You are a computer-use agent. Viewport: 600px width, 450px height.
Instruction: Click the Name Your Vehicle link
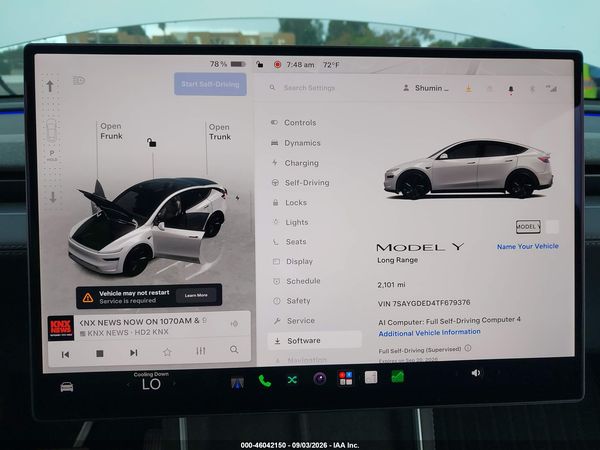pyautogui.click(x=528, y=246)
